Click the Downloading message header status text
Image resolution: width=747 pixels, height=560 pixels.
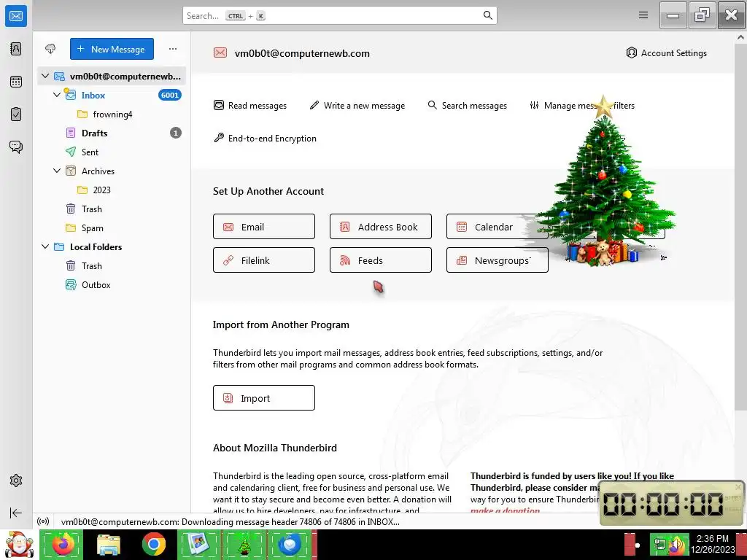230,521
